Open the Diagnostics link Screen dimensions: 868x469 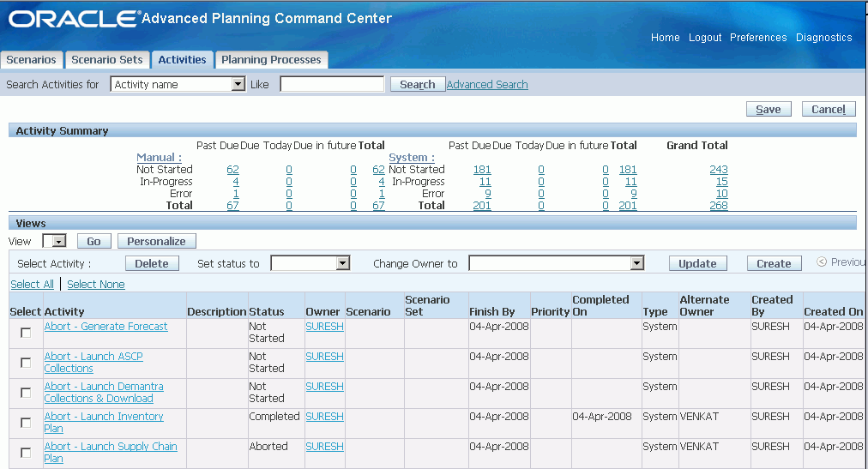(823, 38)
